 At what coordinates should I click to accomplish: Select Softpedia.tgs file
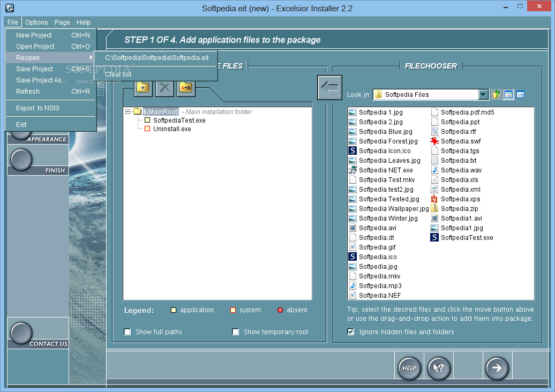455,150
